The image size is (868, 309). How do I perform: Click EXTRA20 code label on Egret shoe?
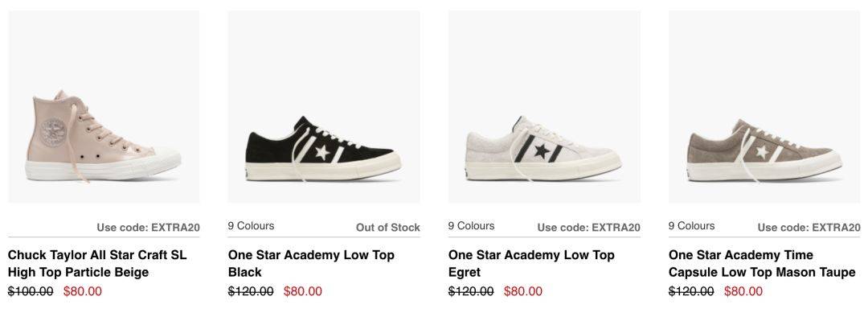(589, 228)
